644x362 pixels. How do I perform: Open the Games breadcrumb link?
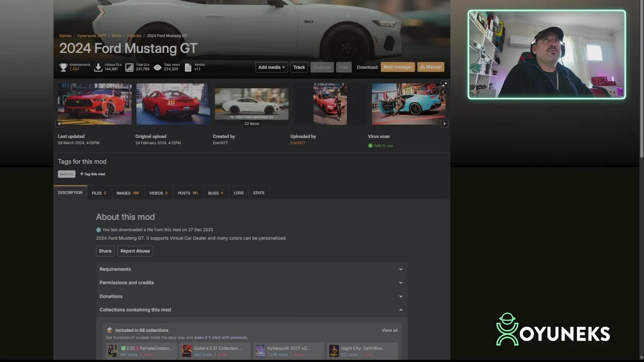tap(65, 36)
